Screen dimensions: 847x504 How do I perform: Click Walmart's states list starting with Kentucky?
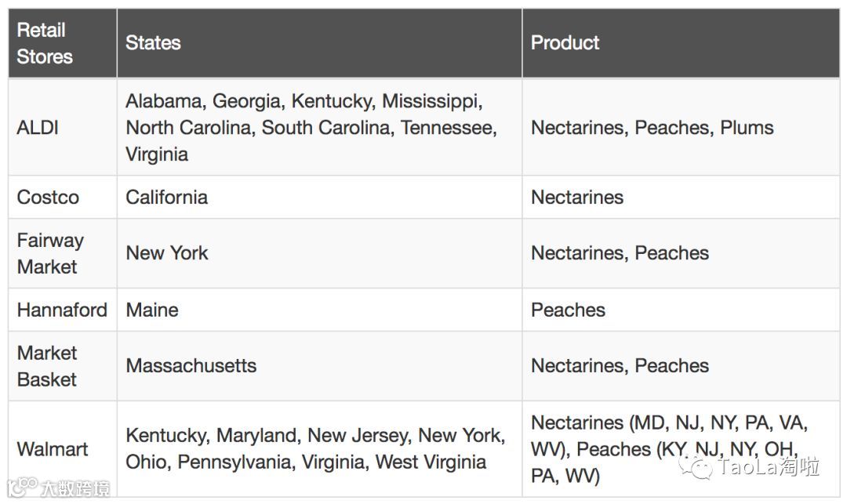[320, 449]
